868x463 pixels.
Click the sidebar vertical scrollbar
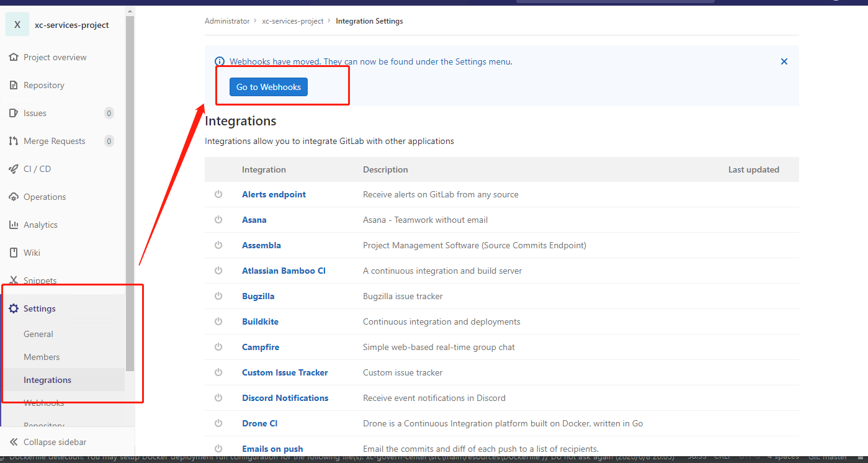pos(130,194)
